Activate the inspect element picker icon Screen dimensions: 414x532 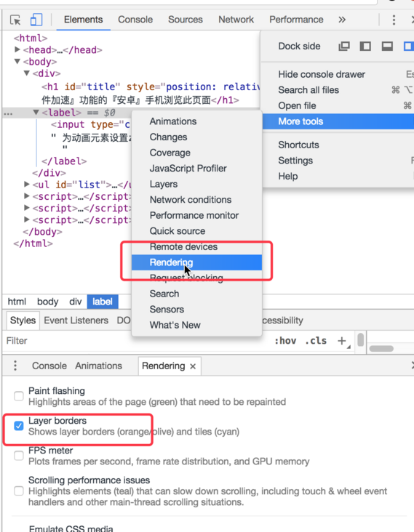point(15,20)
